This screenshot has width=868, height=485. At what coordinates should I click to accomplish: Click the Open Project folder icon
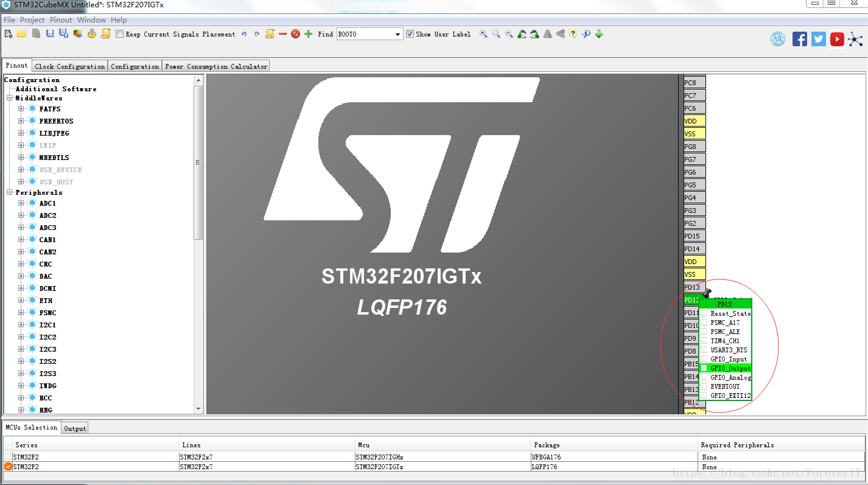[21, 34]
